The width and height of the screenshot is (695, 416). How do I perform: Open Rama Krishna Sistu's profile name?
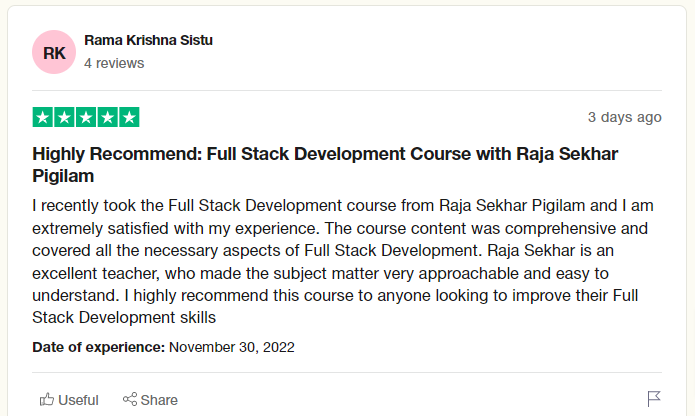(x=148, y=40)
